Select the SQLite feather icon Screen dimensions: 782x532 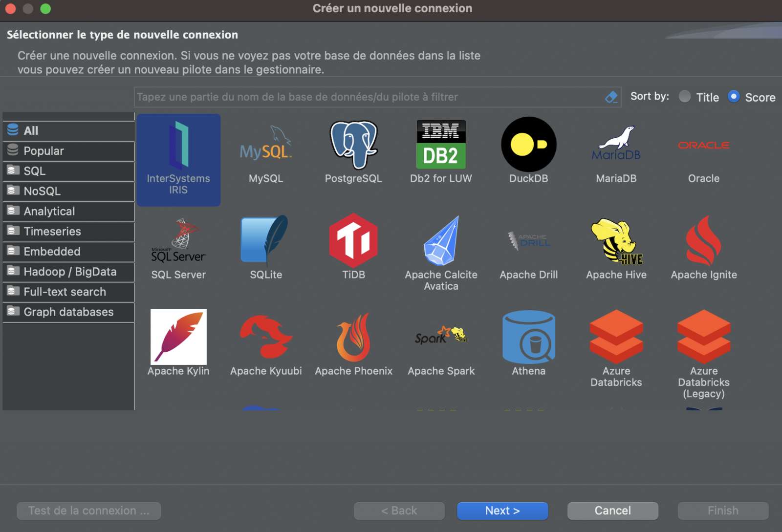(265, 241)
